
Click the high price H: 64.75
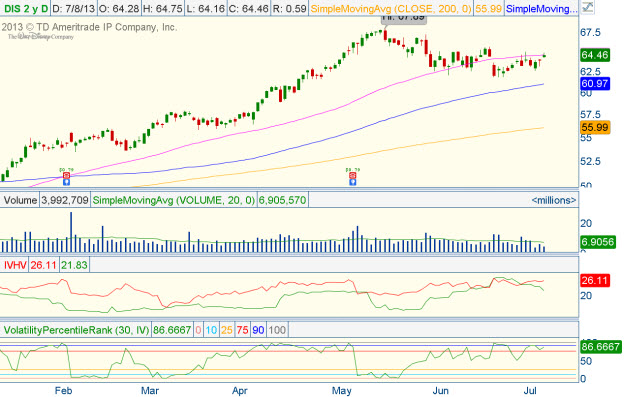(162, 8)
